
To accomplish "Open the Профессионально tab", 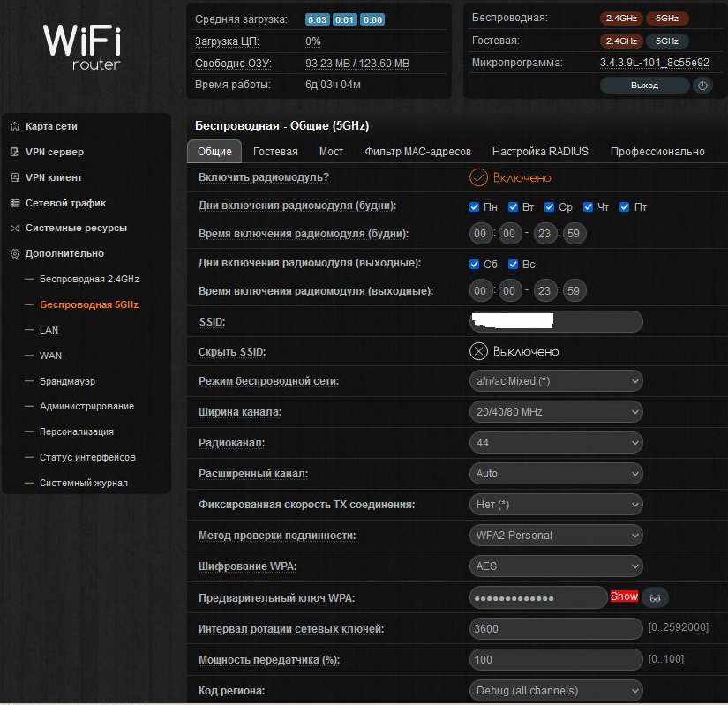I will (x=657, y=152).
